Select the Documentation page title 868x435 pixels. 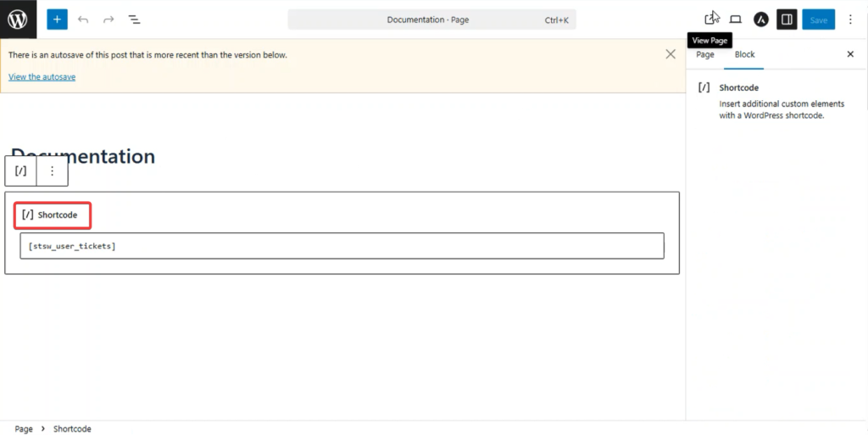click(83, 156)
